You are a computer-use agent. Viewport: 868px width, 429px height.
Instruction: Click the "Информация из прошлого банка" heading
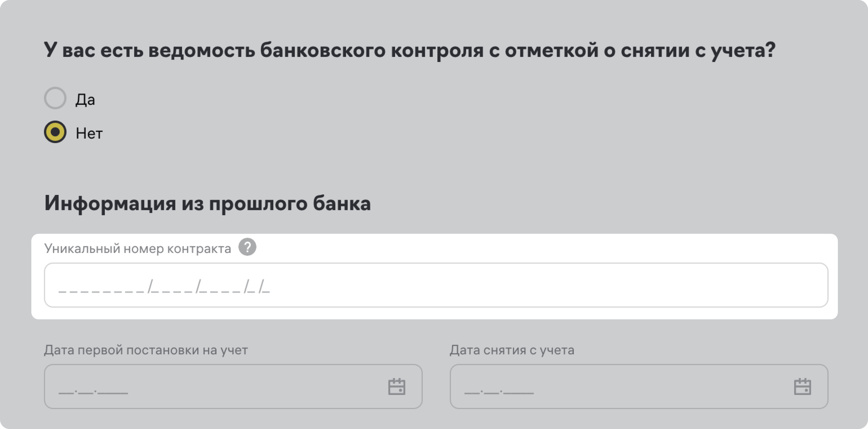coord(207,203)
